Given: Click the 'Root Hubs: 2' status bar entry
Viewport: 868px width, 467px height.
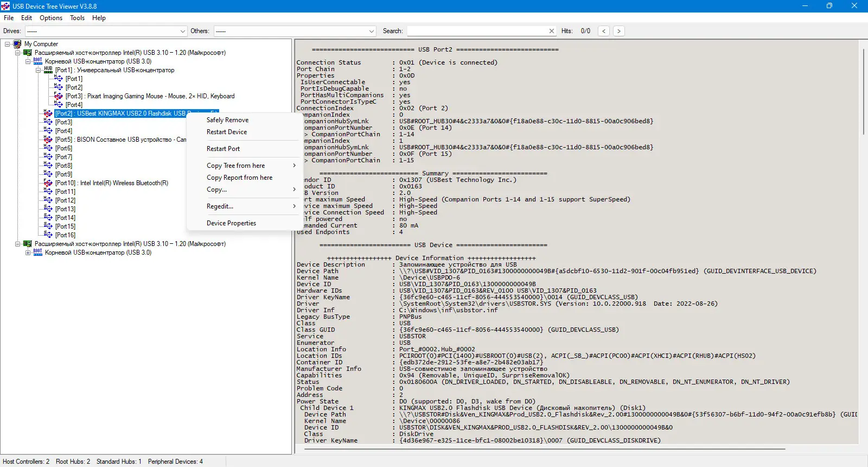Looking at the screenshot, I should pyautogui.click(x=73, y=462).
